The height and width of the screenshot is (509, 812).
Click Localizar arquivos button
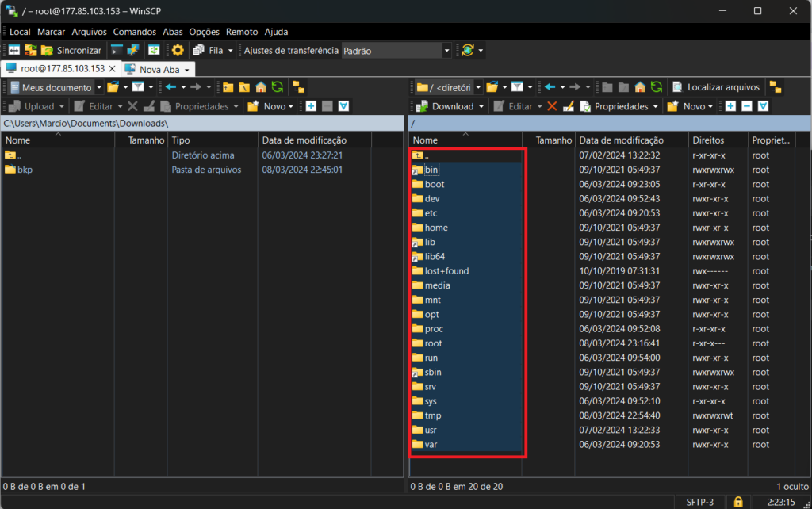716,87
